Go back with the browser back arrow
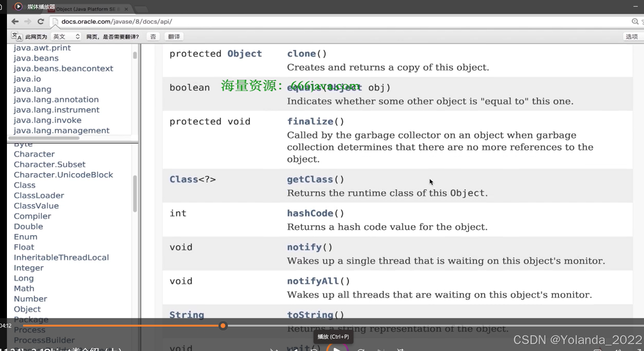The image size is (644, 351). click(15, 22)
